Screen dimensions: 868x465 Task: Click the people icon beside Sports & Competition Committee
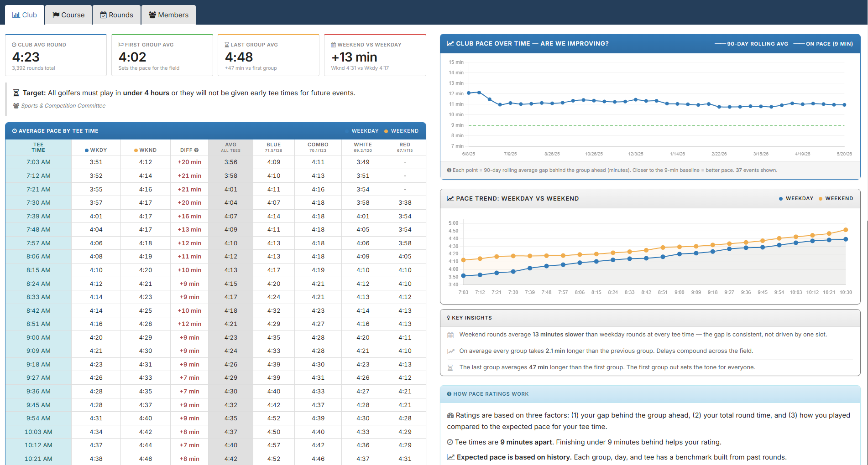[x=16, y=106]
